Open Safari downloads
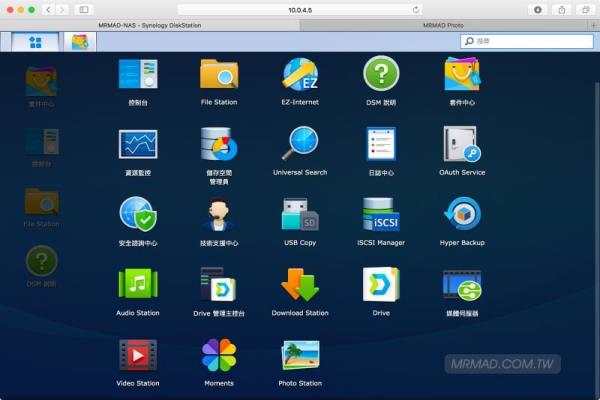600x400 pixels. coord(538,10)
